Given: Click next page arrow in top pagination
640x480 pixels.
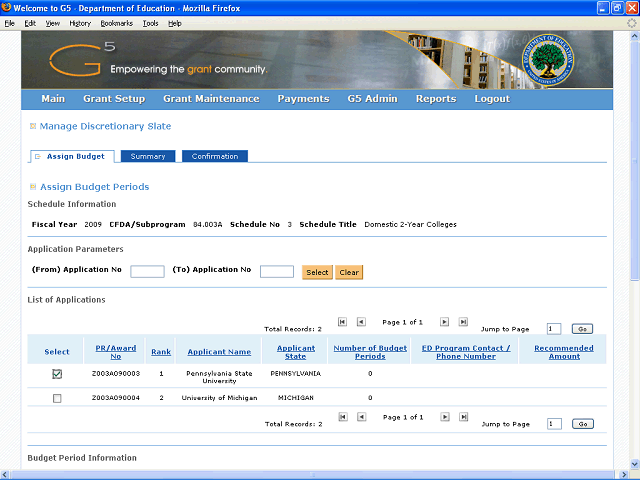Looking at the screenshot, I should click(x=444, y=322).
